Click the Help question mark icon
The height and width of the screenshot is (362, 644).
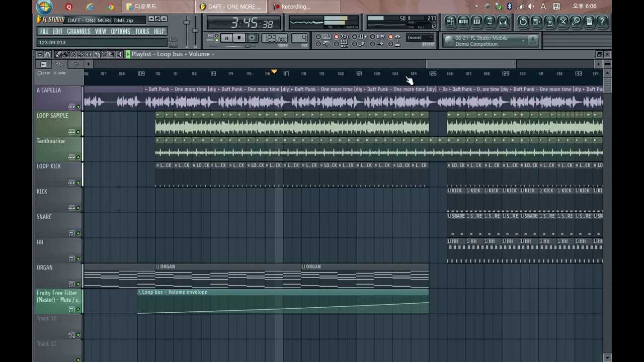(602, 22)
